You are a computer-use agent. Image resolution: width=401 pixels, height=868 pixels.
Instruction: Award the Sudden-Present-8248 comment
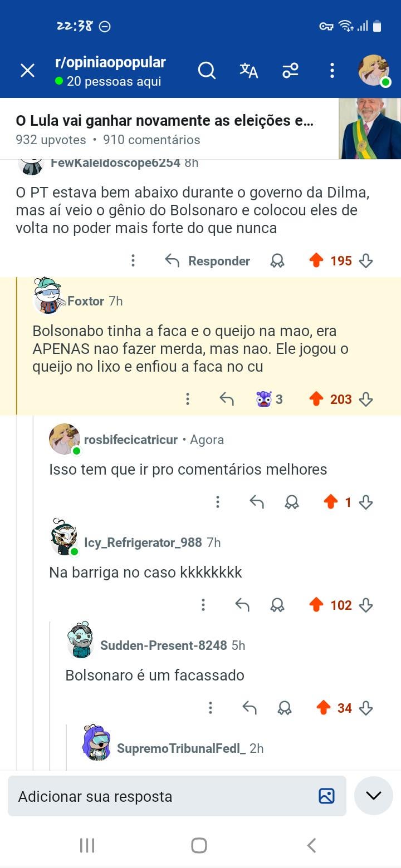pyautogui.click(x=285, y=708)
